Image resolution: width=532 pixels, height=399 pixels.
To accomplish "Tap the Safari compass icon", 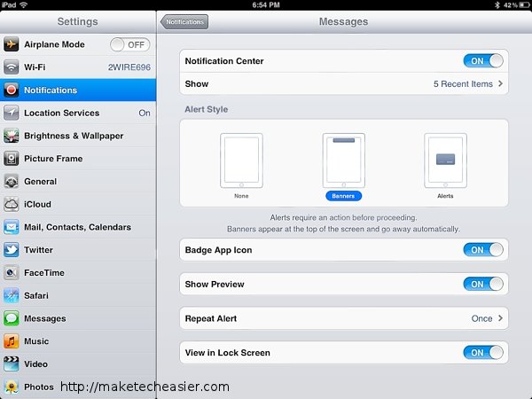I will point(12,295).
